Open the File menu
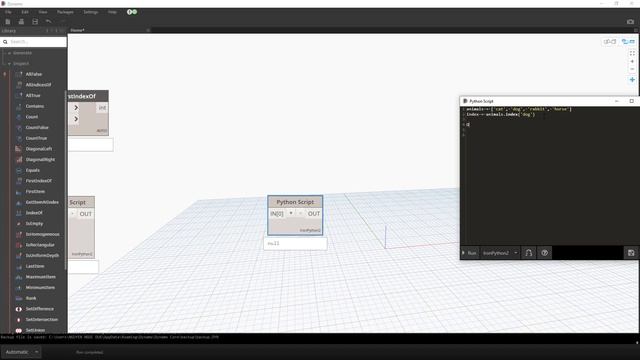The height and width of the screenshot is (360, 640). point(8,12)
